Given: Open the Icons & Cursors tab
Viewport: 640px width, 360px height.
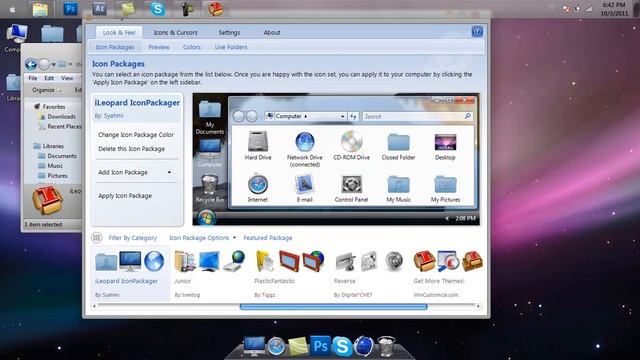Looking at the screenshot, I should [176, 33].
